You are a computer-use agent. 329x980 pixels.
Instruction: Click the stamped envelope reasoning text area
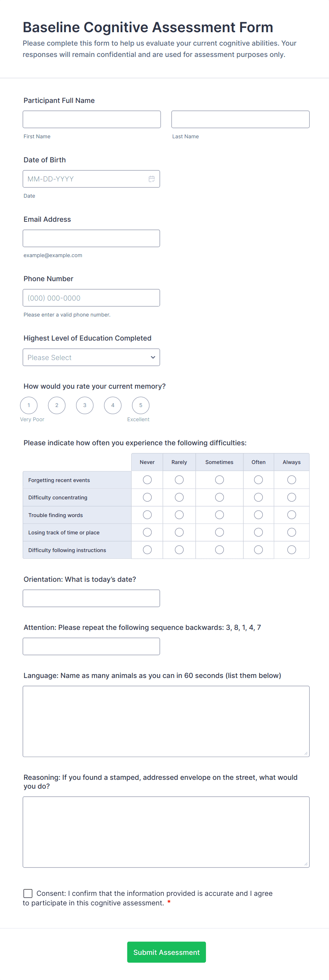[166, 832]
